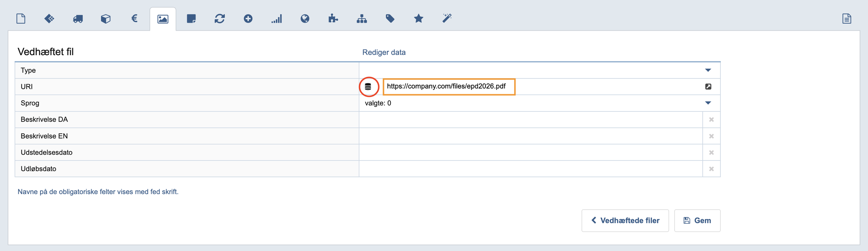Open the puzzle piece tab
Viewport: 868px width, 251px height.
pos(333,18)
